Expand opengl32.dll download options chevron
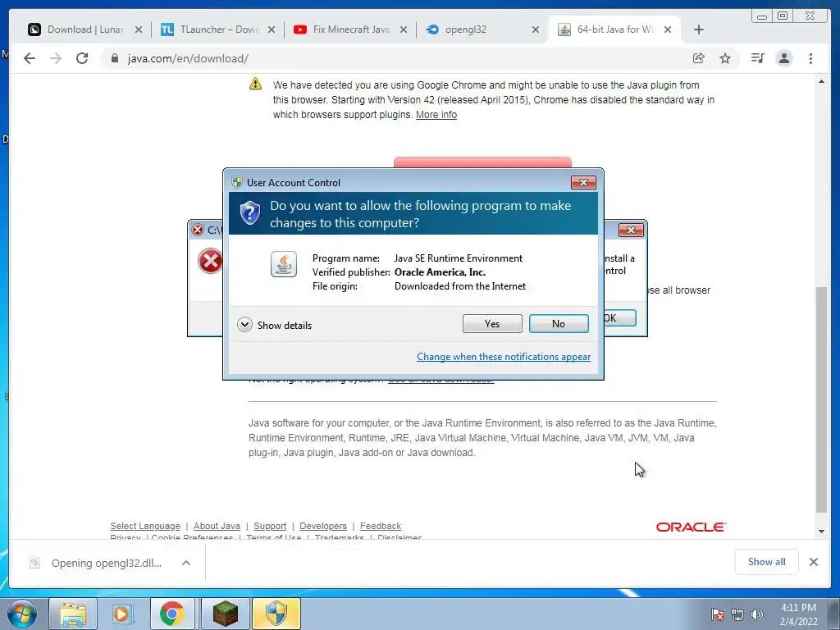This screenshot has height=630, width=840. tap(186, 563)
